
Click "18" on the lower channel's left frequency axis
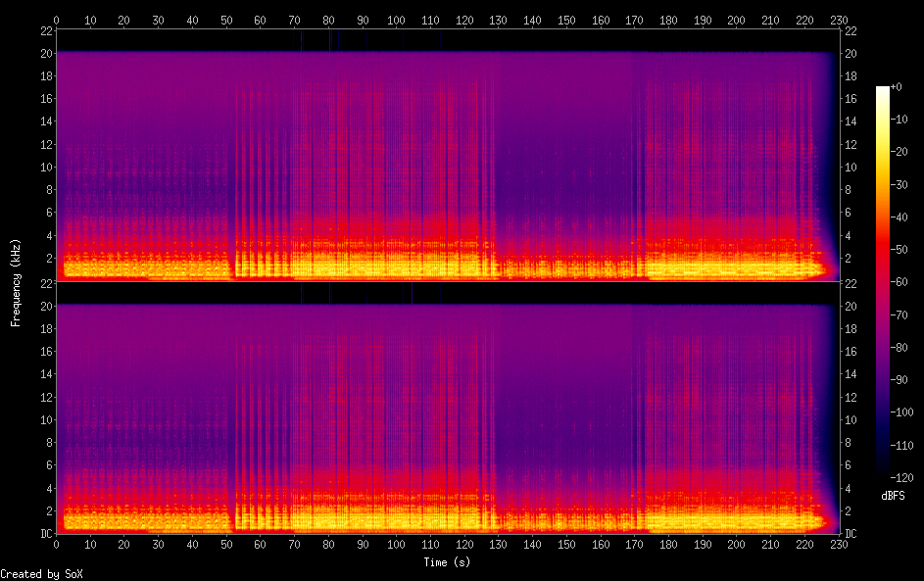pyautogui.click(x=46, y=328)
